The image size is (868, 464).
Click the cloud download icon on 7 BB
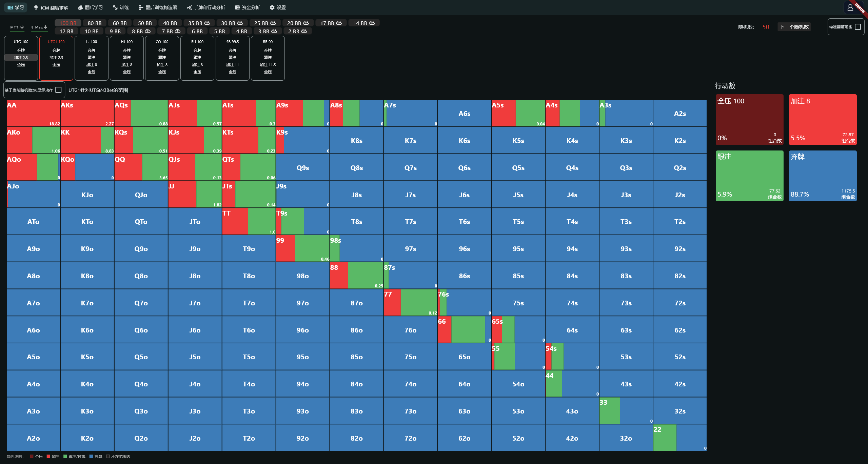tap(178, 31)
